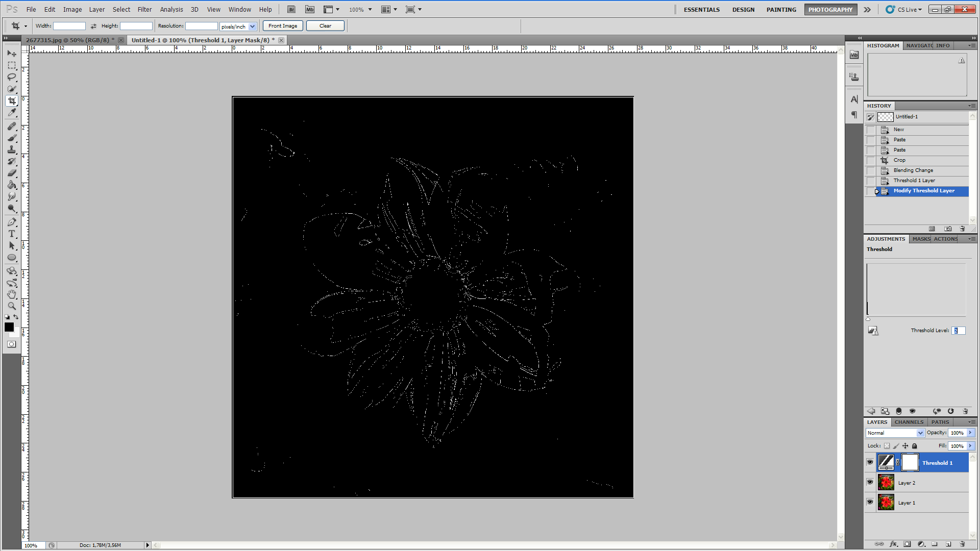
Task: Delete layer with the trash icon
Action: coord(962,544)
